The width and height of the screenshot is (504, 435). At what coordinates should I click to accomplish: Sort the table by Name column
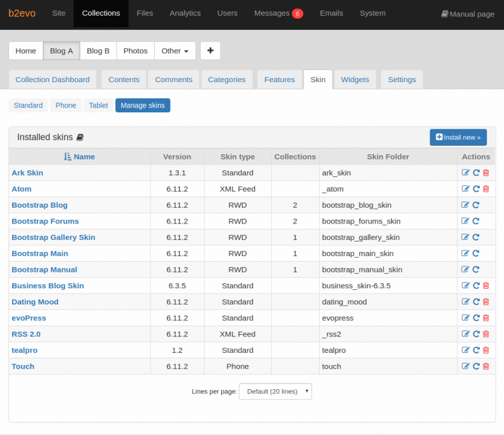79,156
